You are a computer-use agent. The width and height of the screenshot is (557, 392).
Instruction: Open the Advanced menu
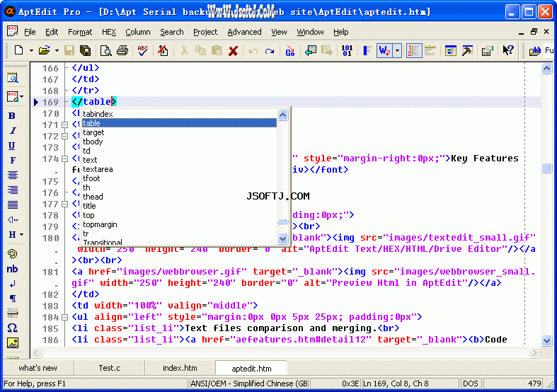[244, 32]
